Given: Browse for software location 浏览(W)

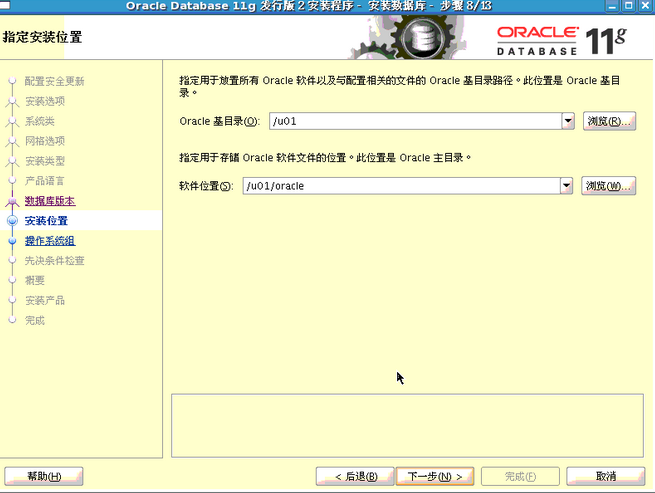Looking at the screenshot, I should 609,186.
